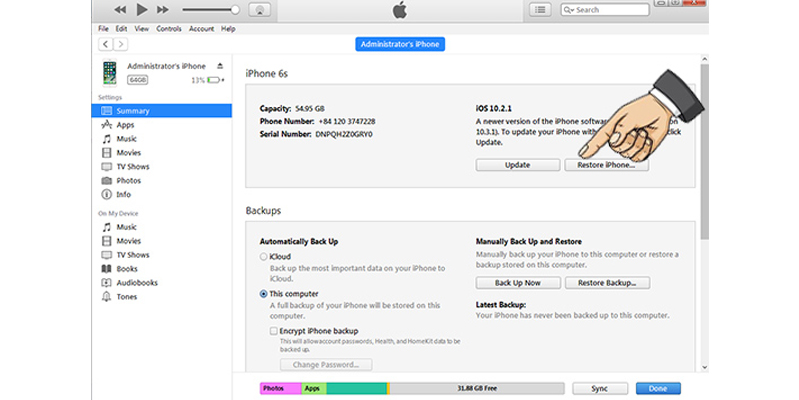Click the play button in playback controls

[x=140, y=10]
